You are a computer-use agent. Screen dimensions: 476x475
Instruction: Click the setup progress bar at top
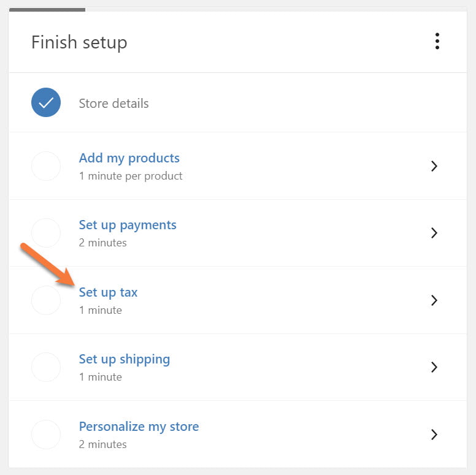point(47,10)
